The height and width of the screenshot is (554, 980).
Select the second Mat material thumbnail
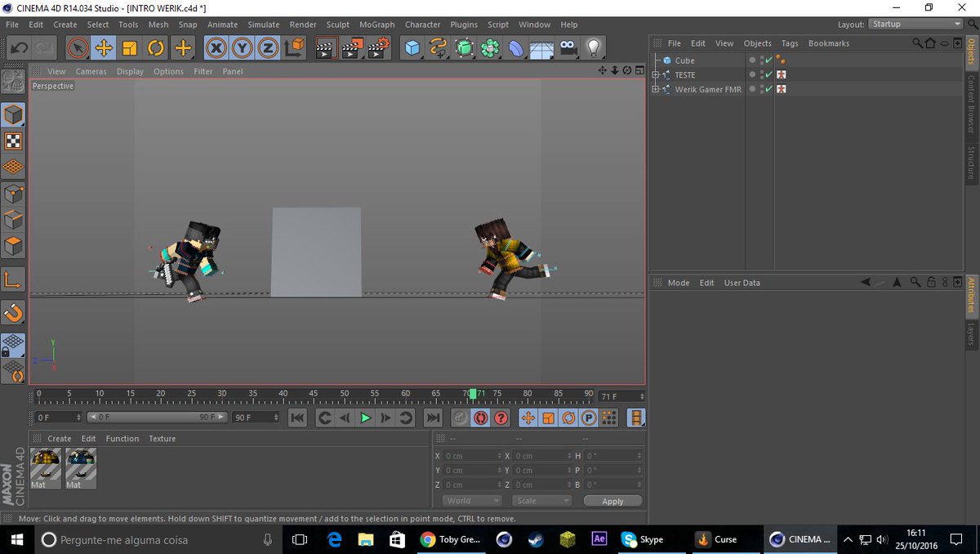point(81,468)
